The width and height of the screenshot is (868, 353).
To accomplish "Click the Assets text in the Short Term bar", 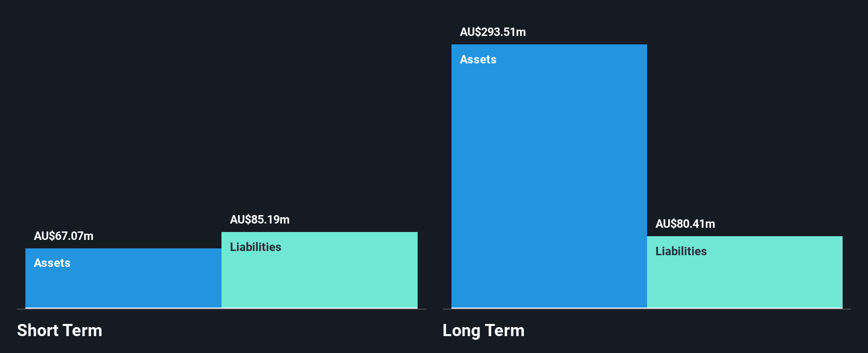I will (x=52, y=263).
